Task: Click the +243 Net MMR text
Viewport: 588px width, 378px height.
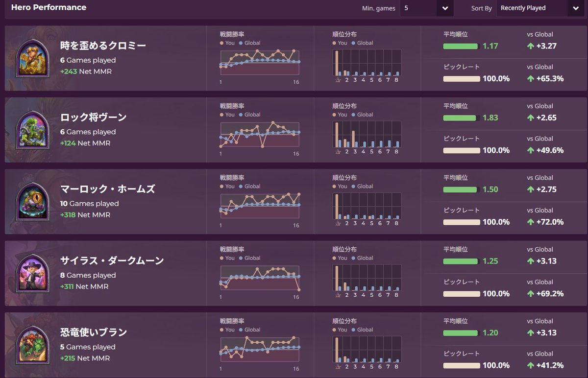Action: click(86, 71)
